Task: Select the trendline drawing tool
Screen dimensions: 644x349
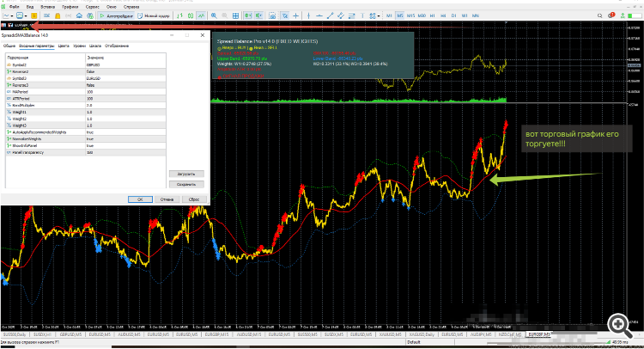Action: coord(331,15)
